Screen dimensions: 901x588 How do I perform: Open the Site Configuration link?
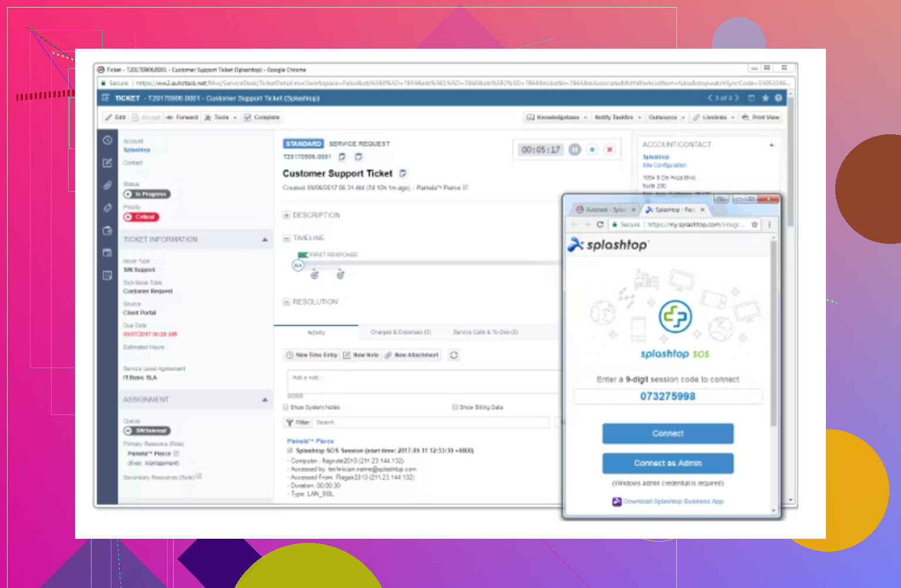click(x=664, y=165)
